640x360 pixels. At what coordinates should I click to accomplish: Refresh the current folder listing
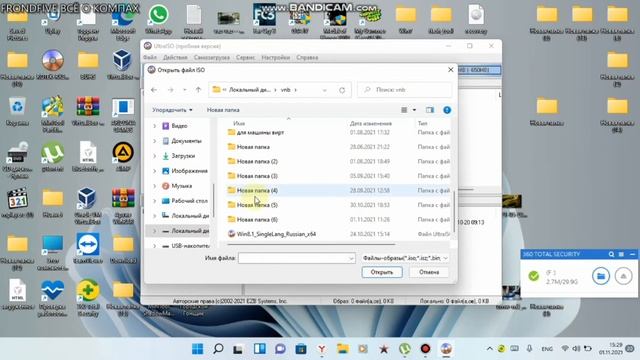(x=342, y=90)
